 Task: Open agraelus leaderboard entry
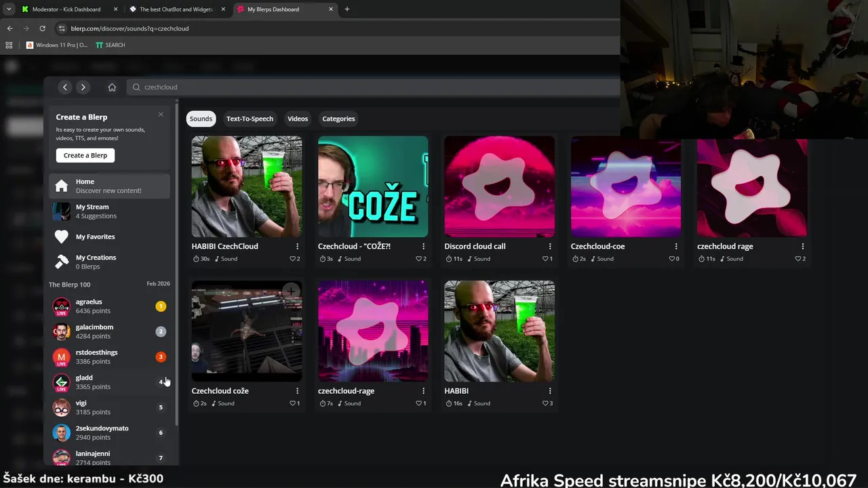pos(109,306)
